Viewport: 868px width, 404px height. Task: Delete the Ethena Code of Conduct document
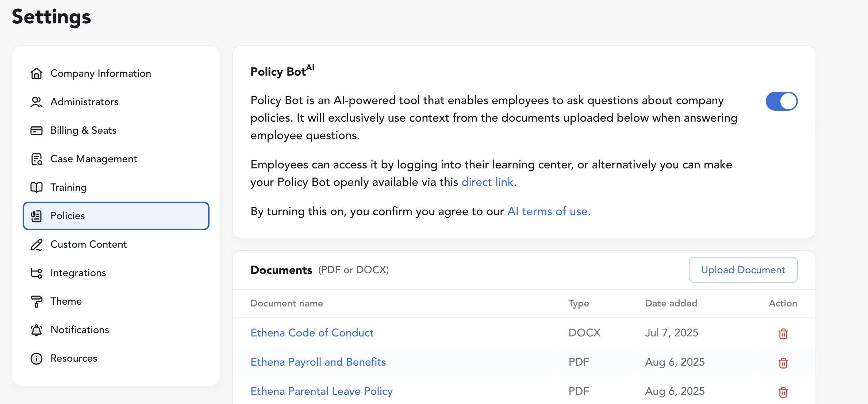[783, 334]
